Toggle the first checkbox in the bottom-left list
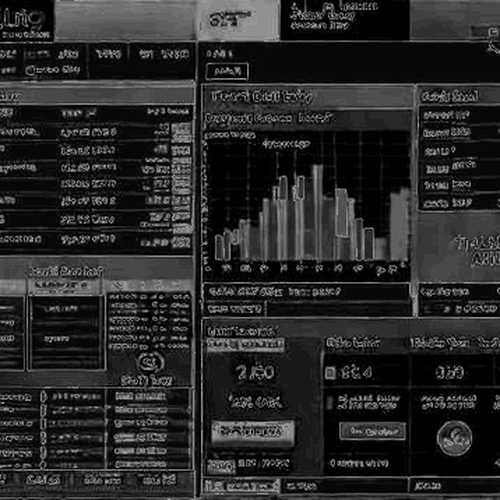Screen dimensions: 500x500 coord(43,397)
